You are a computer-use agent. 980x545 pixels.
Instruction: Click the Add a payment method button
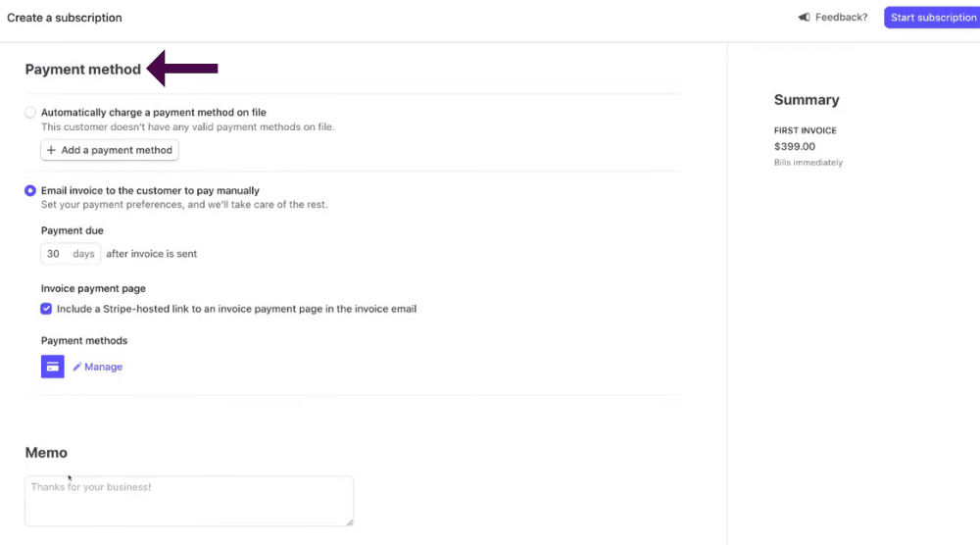point(110,150)
